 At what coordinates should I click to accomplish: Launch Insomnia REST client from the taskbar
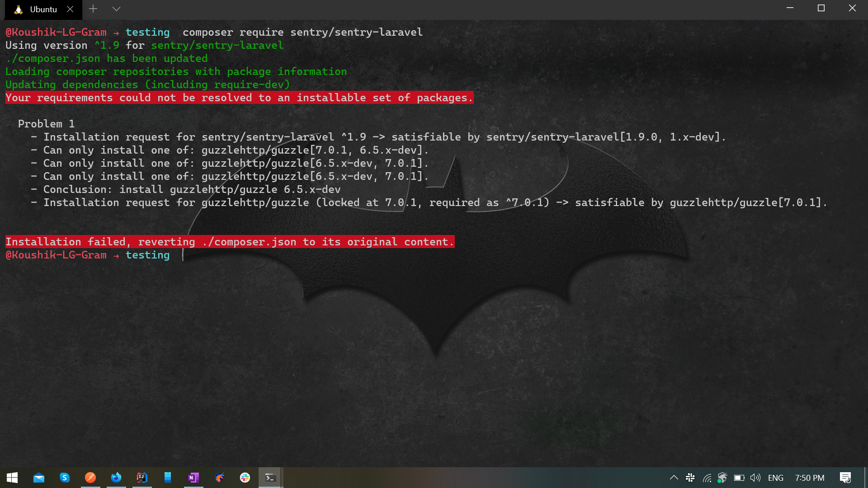(x=90, y=478)
